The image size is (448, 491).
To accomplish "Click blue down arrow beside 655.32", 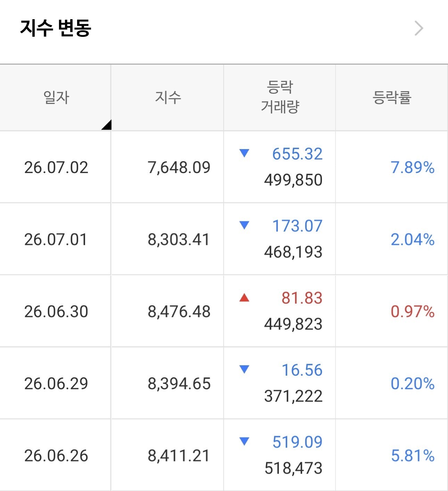I will [x=244, y=153].
